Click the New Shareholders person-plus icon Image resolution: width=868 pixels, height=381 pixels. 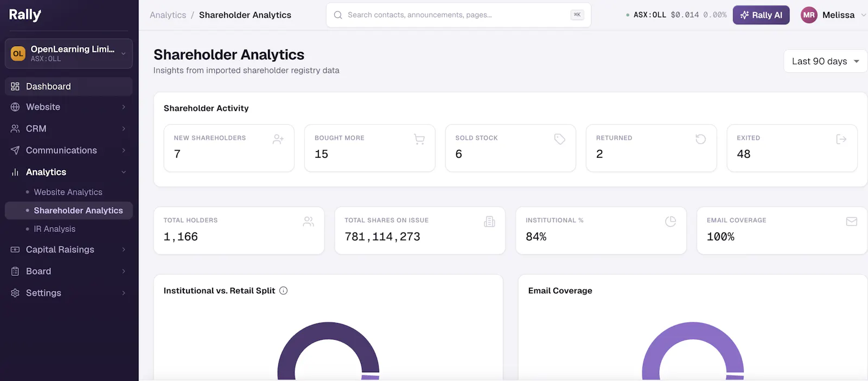278,139
